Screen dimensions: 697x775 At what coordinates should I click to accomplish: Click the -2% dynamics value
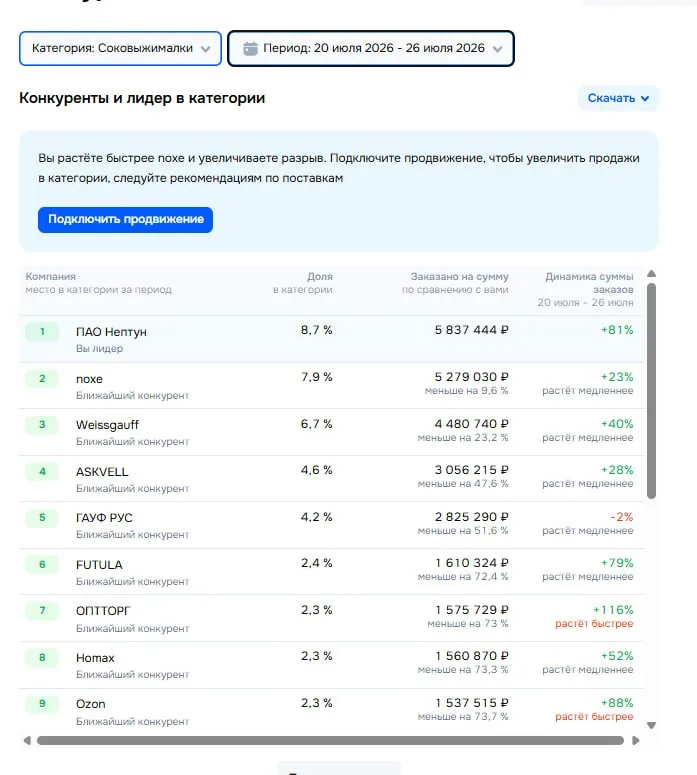(x=621, y=517)
